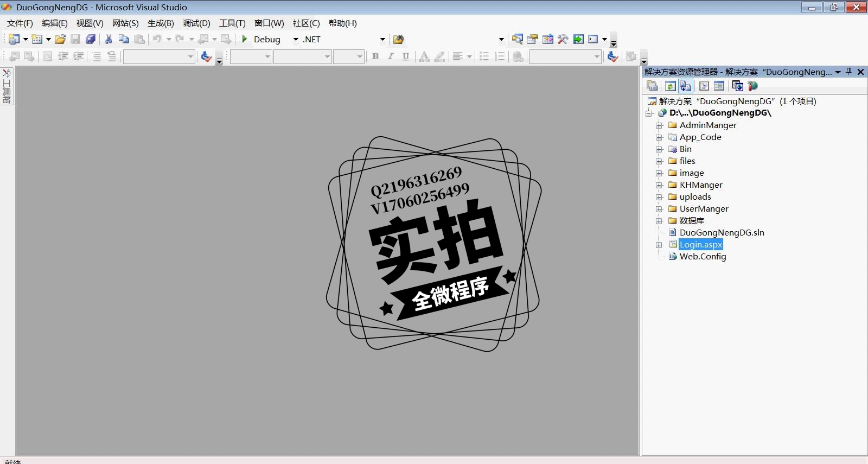Image resolution: width=868 pixels, height=464 pixels.
Task: Toggle Italic formatting button
Action: (x=391, y=56)
